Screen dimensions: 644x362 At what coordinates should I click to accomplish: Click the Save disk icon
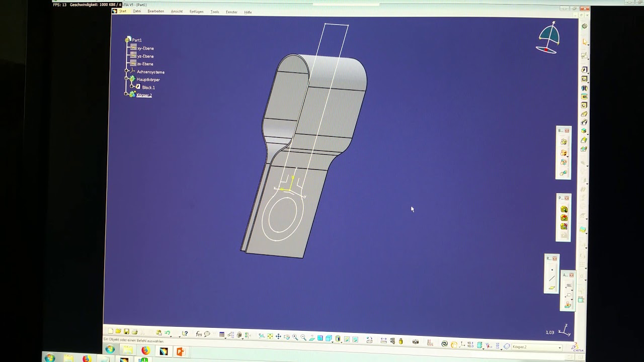click(126, 331)
